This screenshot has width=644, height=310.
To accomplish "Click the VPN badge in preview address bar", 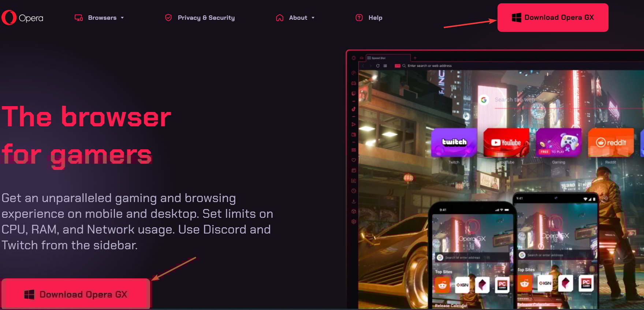I will point(398,66).
